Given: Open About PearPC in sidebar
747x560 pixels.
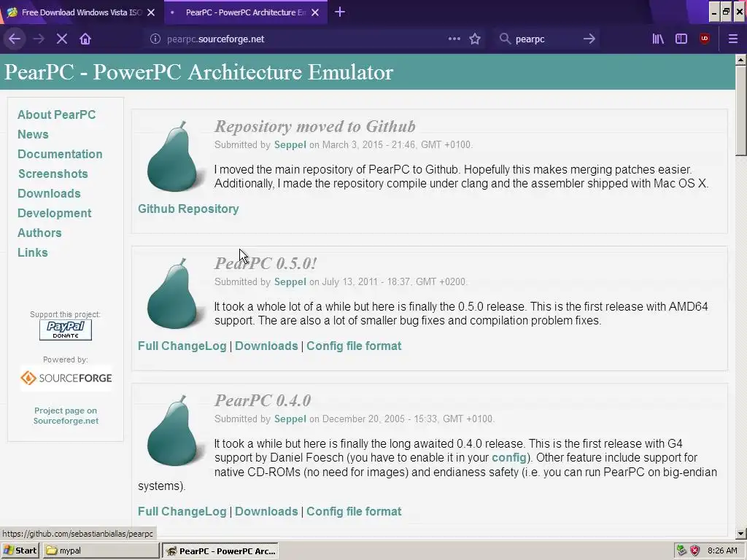Looking at the screenshot, I should click(x=57, y=114).
